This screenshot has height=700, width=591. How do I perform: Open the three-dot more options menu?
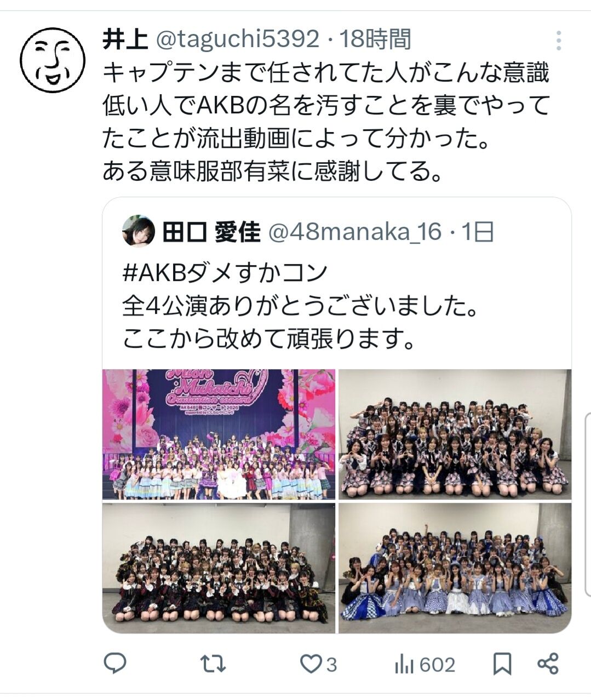click(558, 41)
